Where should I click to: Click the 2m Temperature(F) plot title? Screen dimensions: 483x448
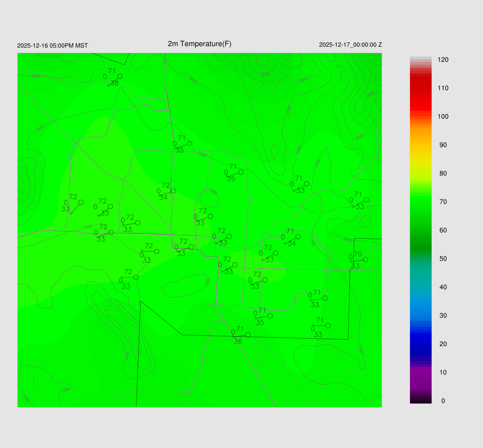pos(200,44)
